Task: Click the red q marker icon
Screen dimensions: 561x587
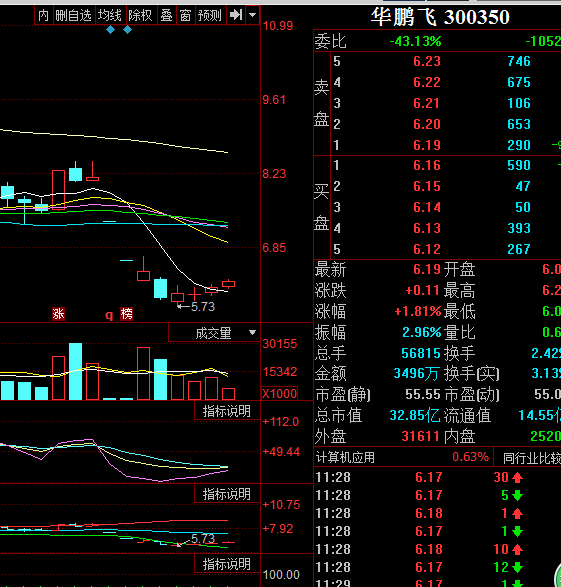Action: coord(109,314)
